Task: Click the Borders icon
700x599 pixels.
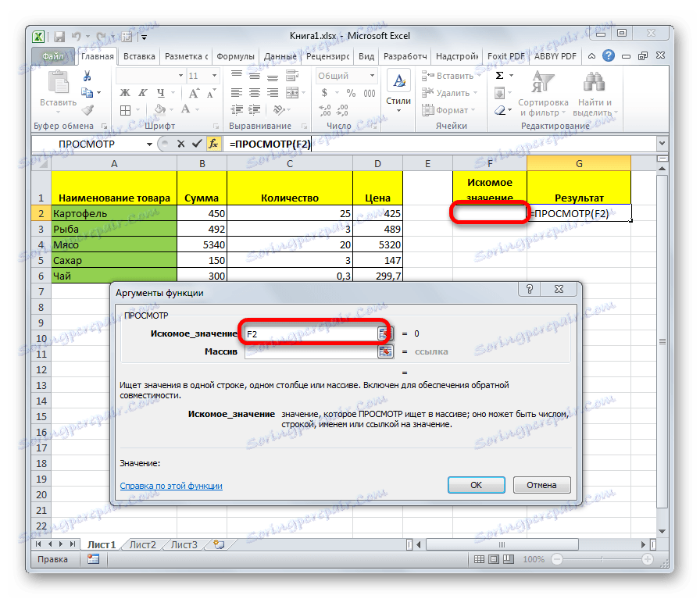Action: click(x=126, y=110)
